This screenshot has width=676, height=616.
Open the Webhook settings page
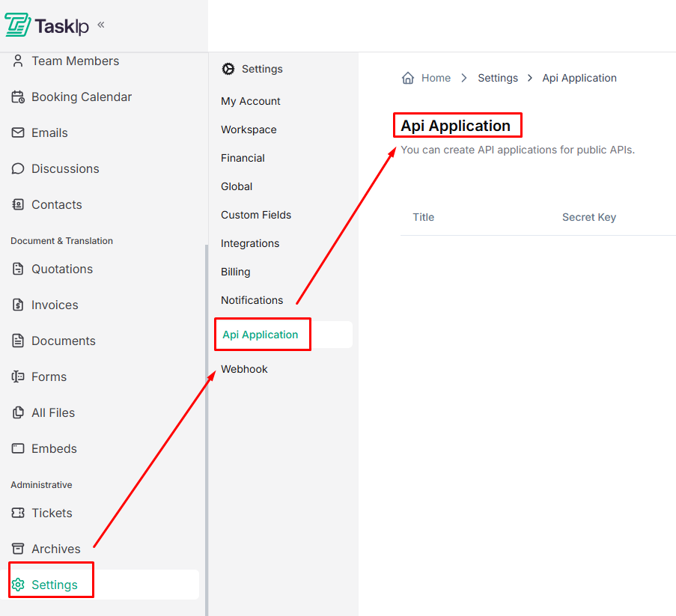(244, 369)
